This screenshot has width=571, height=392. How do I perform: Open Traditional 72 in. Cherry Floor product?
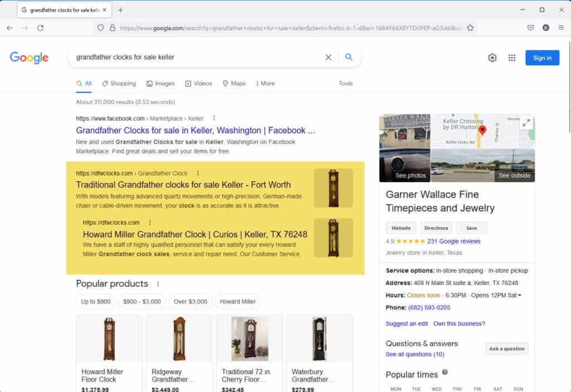point(249,354)
